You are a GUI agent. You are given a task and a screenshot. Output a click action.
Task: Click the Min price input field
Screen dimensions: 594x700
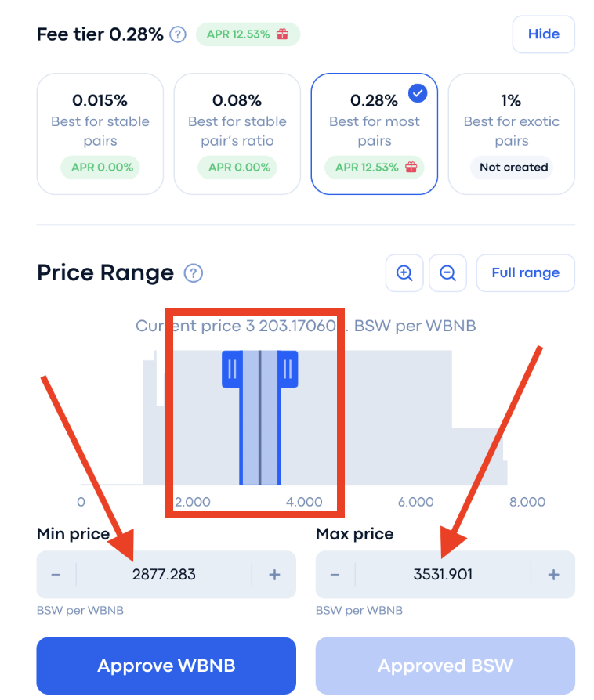[164, 575]
